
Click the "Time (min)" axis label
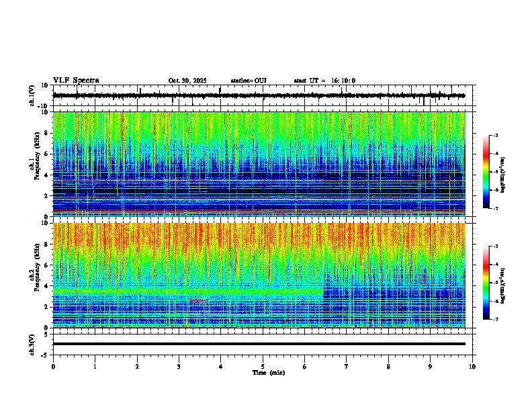[x=269, y=373]
